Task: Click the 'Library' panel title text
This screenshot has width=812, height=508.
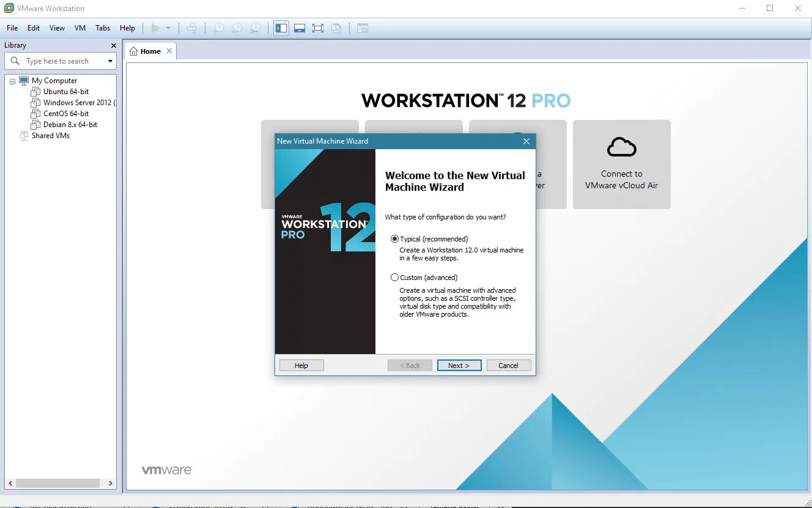Action: (x=15, y=45)
